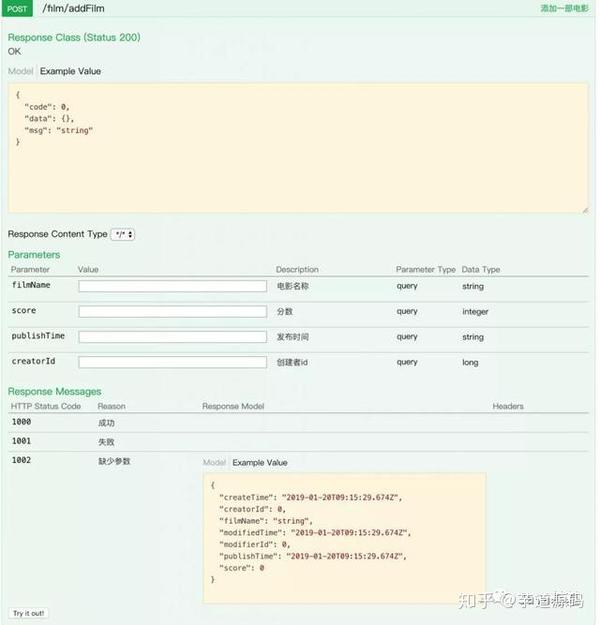Select the filmName parameter name
The width and height of the screenshot is (600, 625).
(x=31, y=285)
